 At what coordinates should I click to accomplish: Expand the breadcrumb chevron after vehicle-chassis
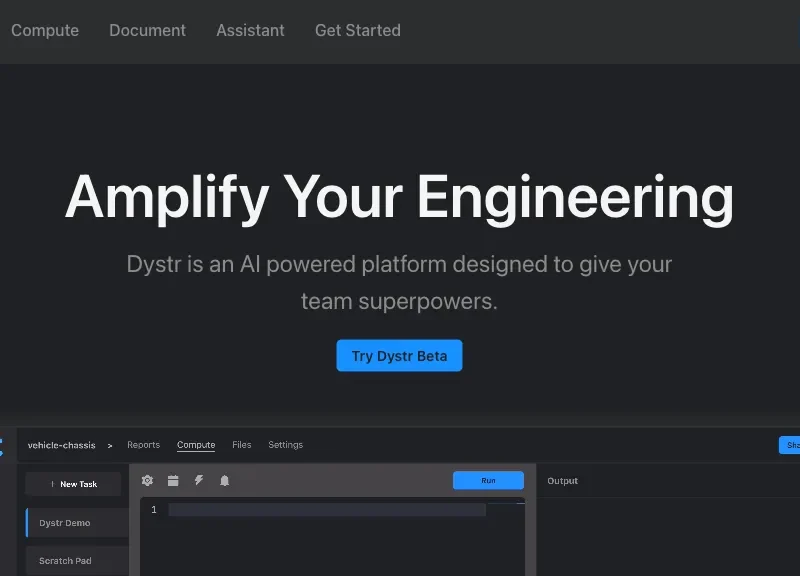[110, 446]
